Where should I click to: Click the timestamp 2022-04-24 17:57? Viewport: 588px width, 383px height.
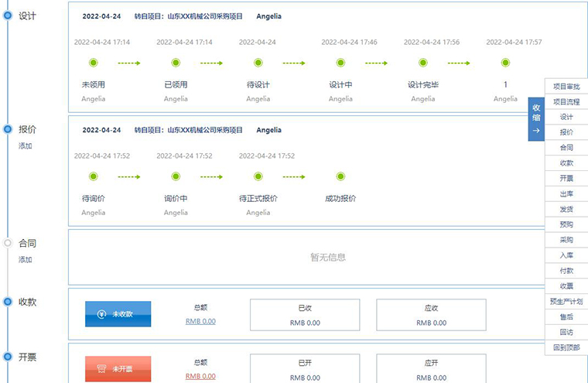514,42
